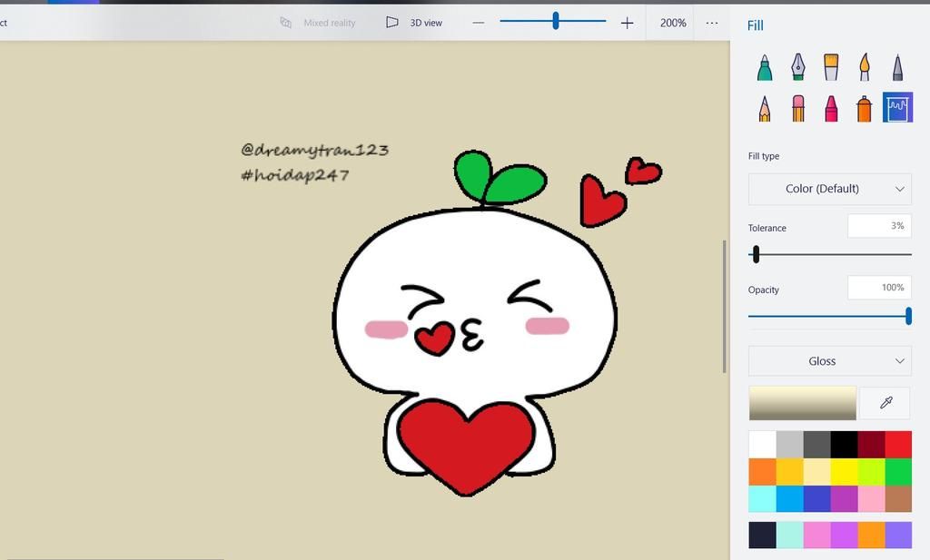Click the zoom out minus icon
Viewport: 930px width, 560px height.
[478, 23]
